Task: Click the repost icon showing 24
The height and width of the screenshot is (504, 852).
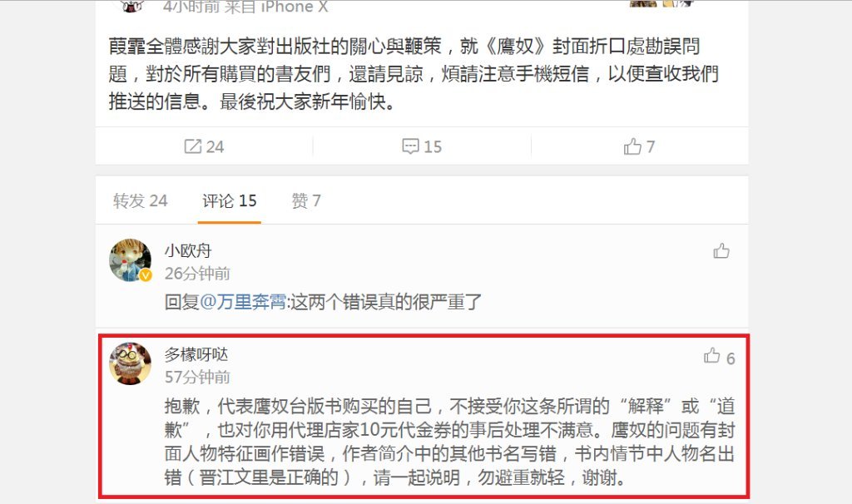Action: click(x=192, y=146)
